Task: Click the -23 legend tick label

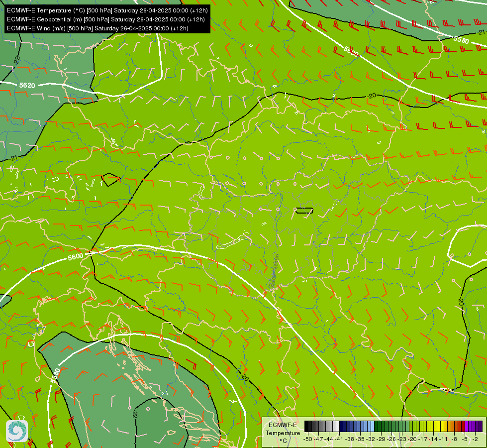Action: 402,439
